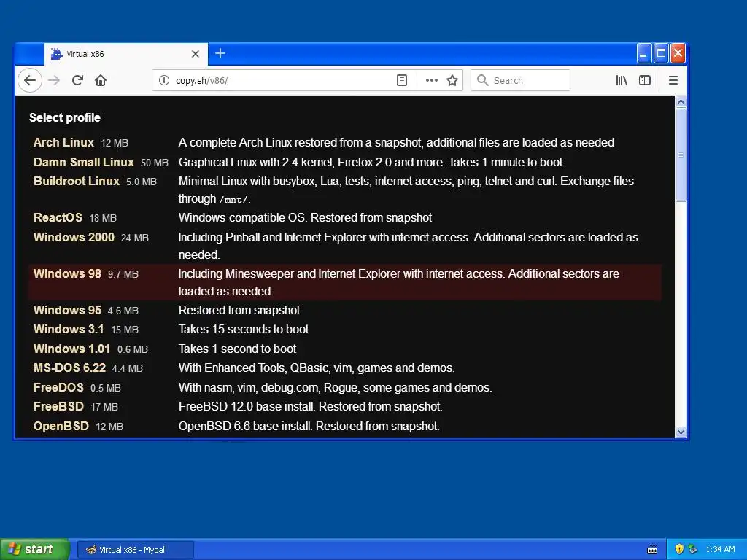Show site information for copy.sh

tap(164, 80)
